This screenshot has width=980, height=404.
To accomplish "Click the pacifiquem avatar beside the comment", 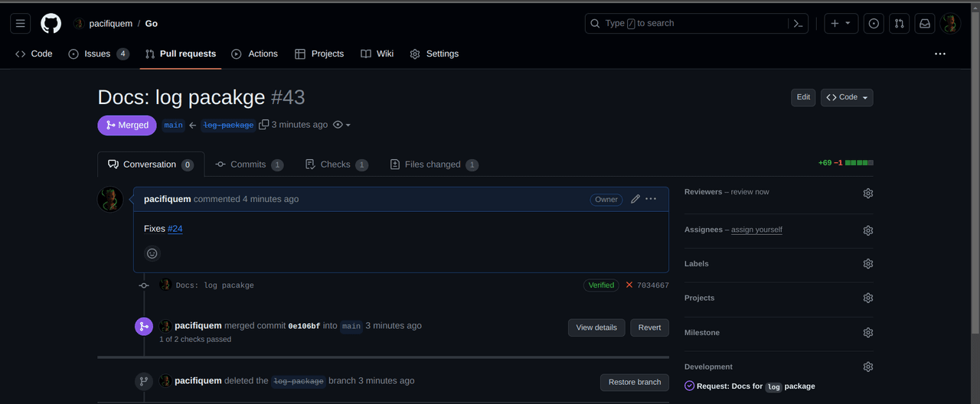I will click(x=110, y=200).
